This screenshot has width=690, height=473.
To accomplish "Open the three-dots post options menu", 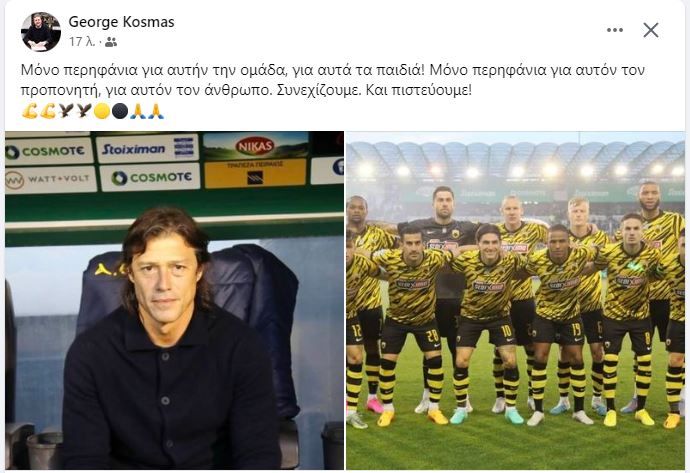I will click(615, 30).
